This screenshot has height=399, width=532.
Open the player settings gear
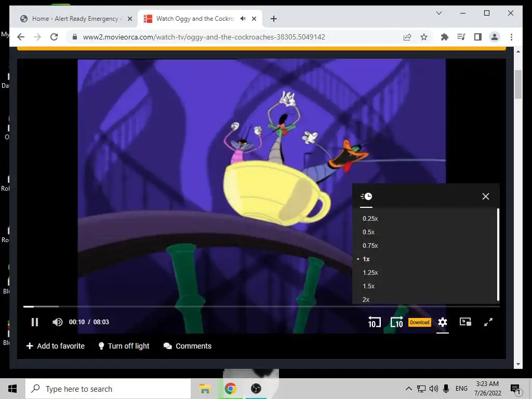pos(443,322)
